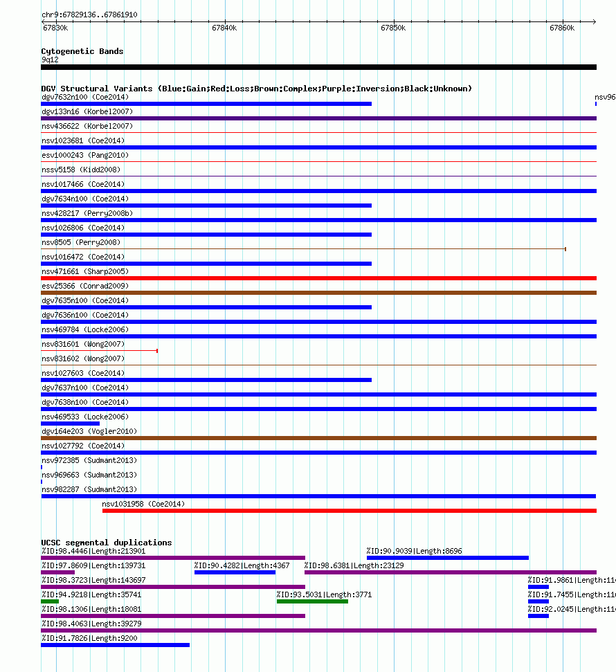Click the 67850k ruler label
Image resolution: width=616 pixels, height=672 pixels.
pyautogui.click(x=393, y=28)
